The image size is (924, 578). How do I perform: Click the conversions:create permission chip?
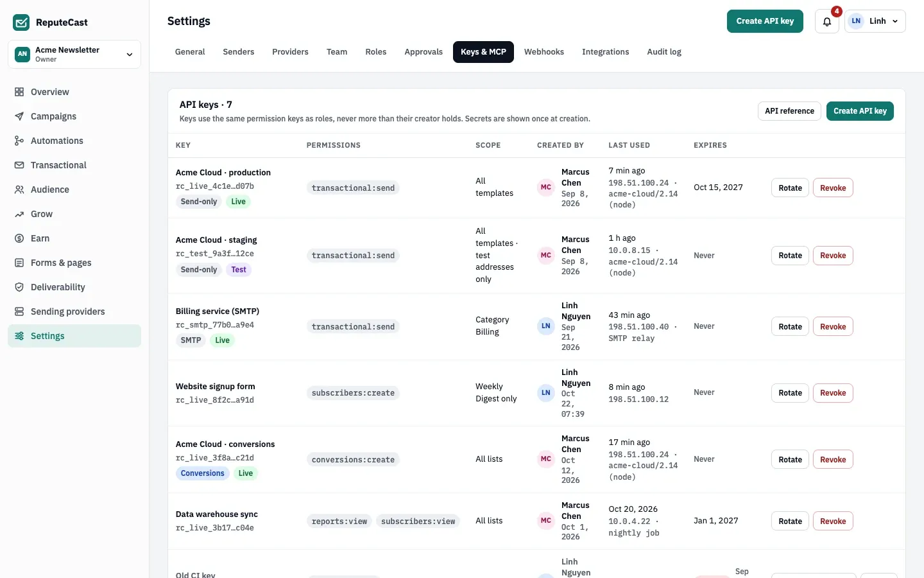(353, 460)
